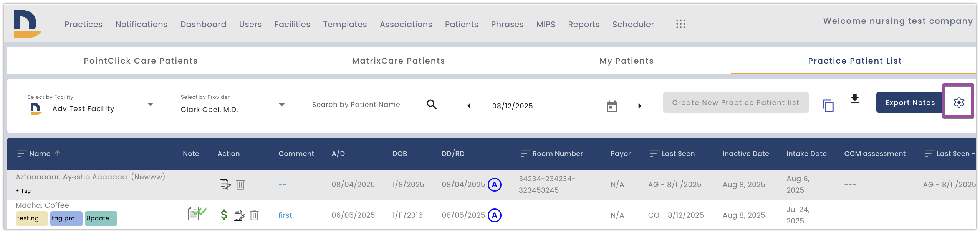The height and width of the screenshot is (233, 980).
Task: Expand Select by Provider dropdown
Action: [x=282, y=105]
